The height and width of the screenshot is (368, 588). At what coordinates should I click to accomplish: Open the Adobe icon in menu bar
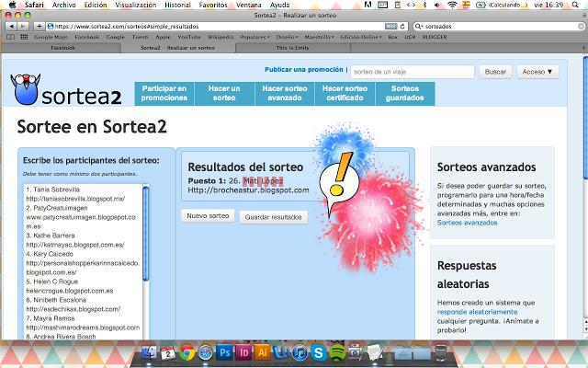[x=367, y=5]
